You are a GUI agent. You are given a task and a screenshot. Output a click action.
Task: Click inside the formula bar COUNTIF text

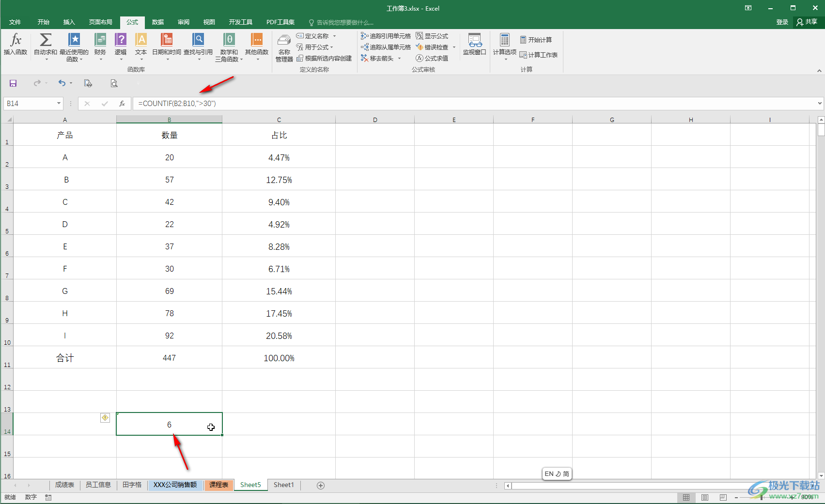pyautogui.click(x=177, y=104)
